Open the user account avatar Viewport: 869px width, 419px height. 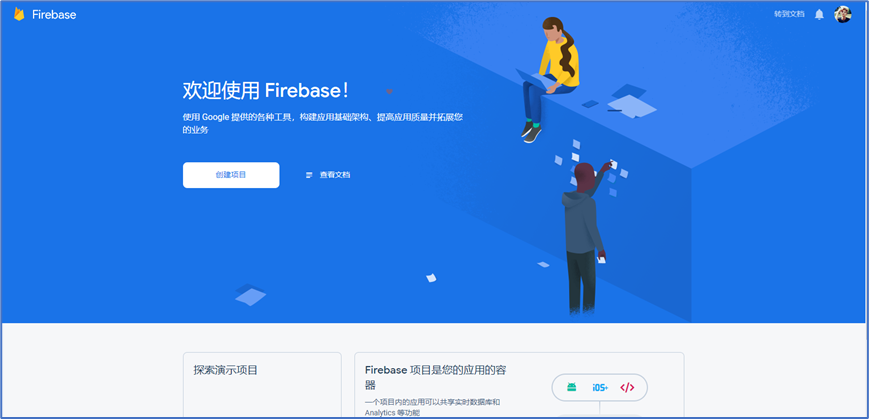click(842, 14)
